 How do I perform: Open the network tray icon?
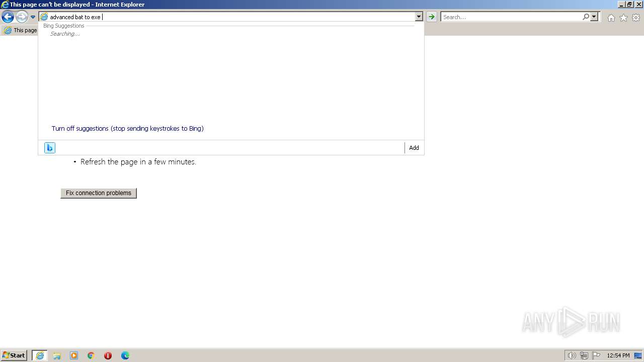[584, 355]
